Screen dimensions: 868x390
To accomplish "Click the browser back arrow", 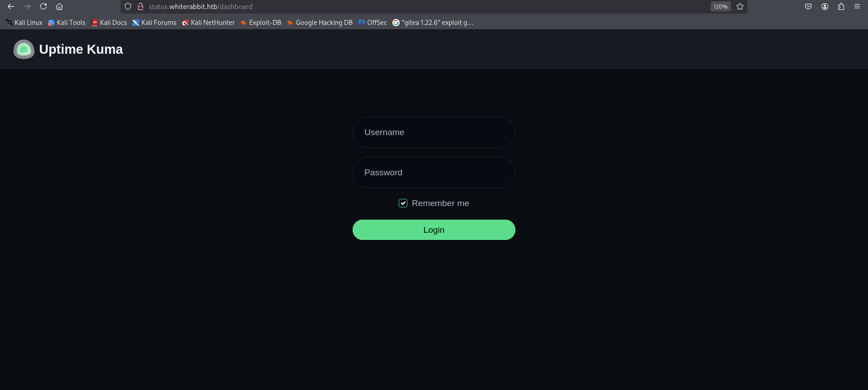I will pyautogui.click(x=11, y=6).
